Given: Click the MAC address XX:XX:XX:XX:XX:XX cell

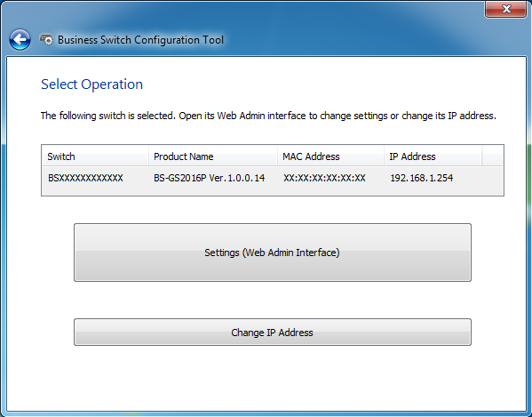Looking at the screenshot, I should click(324, 178).
